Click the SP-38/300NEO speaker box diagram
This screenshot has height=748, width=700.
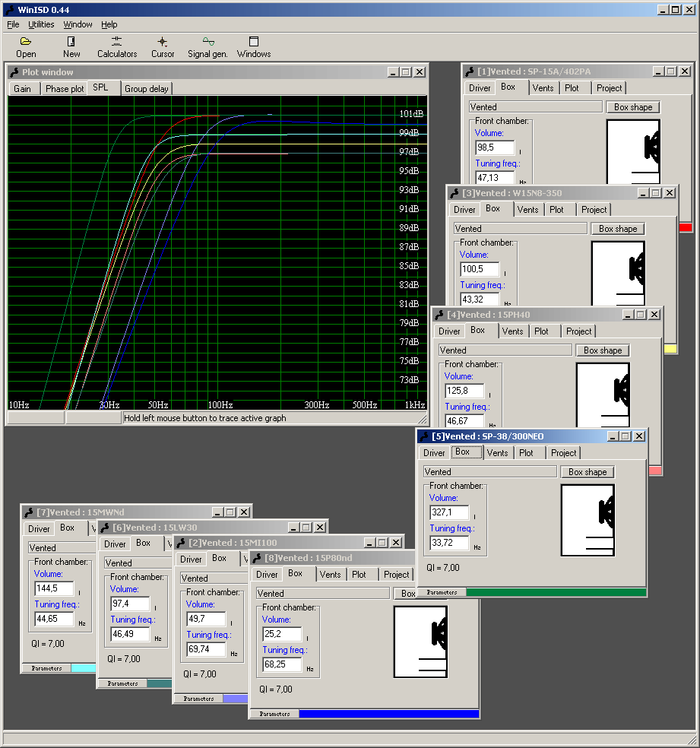click(x=588, y=520)
